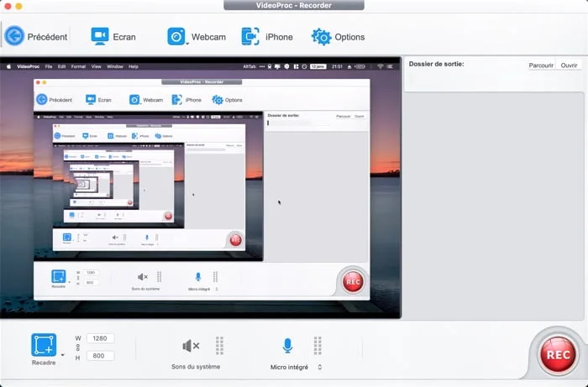
Task: Open the Options gear icon
Action: click(322, 37)
